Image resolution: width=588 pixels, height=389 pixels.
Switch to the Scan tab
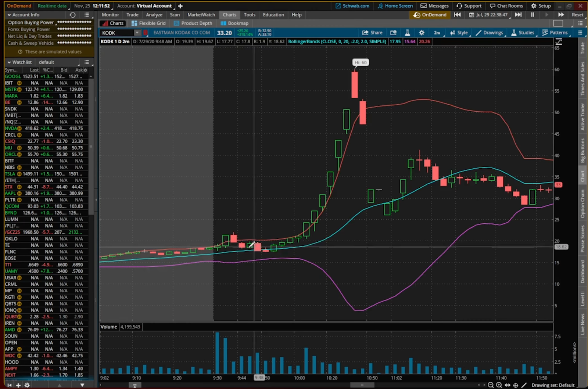point(175,15)
